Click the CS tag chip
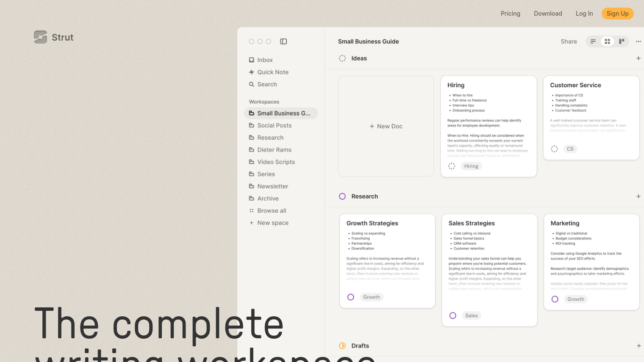 (x=570, y=149)
